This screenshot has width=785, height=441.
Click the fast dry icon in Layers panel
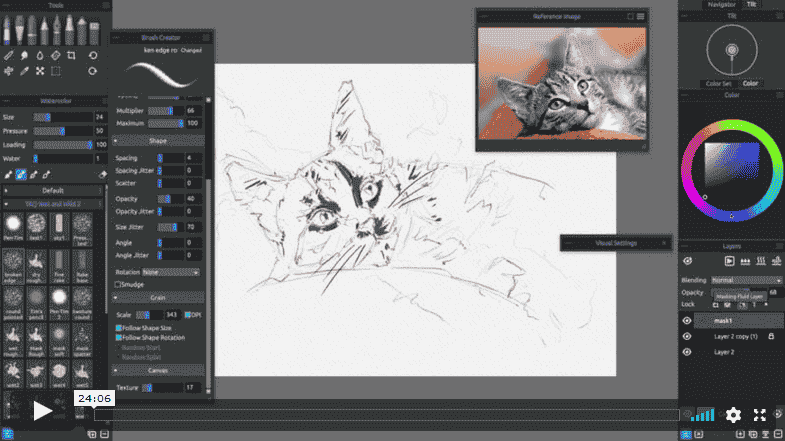(x=776, y=261)
